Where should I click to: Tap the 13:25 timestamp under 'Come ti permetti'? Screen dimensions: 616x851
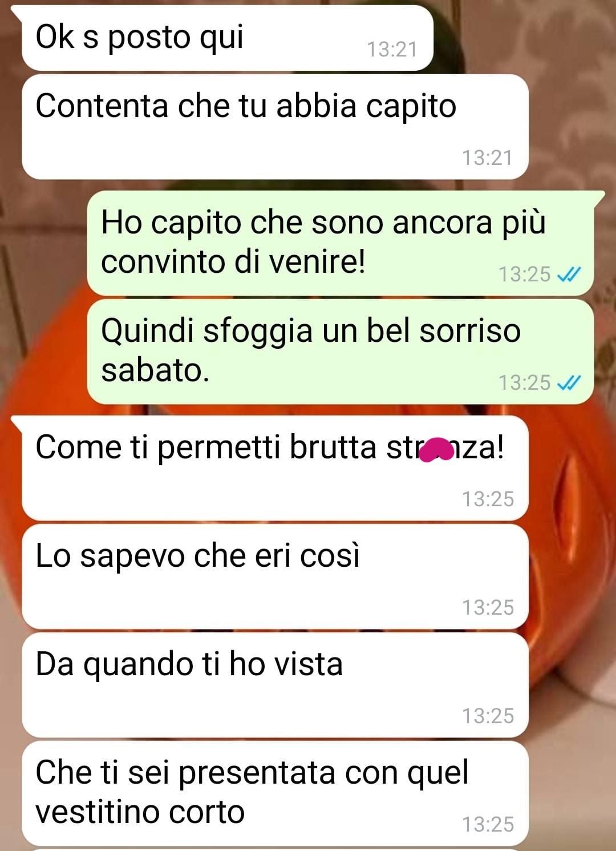click(x=488, y=499)
